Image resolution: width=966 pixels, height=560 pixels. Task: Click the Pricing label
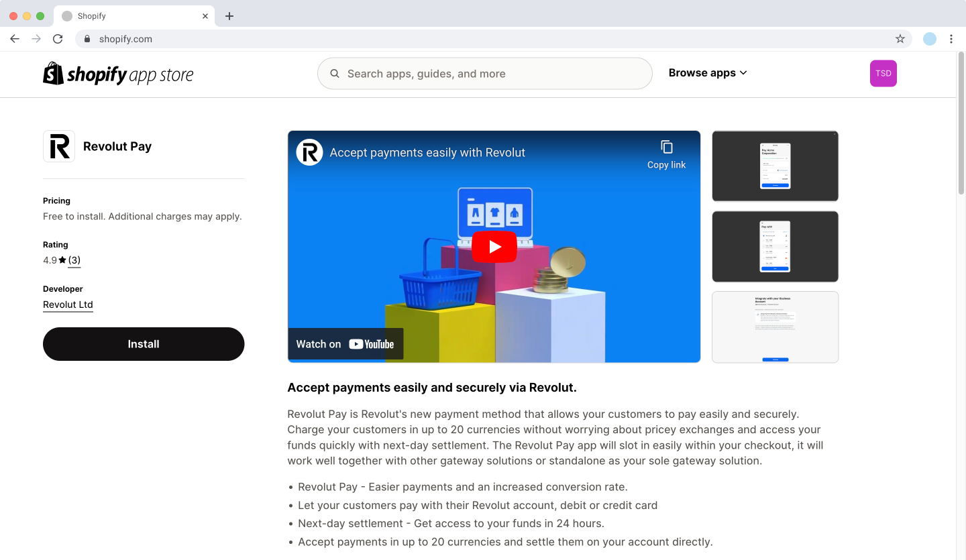click(x=56, y=201)
